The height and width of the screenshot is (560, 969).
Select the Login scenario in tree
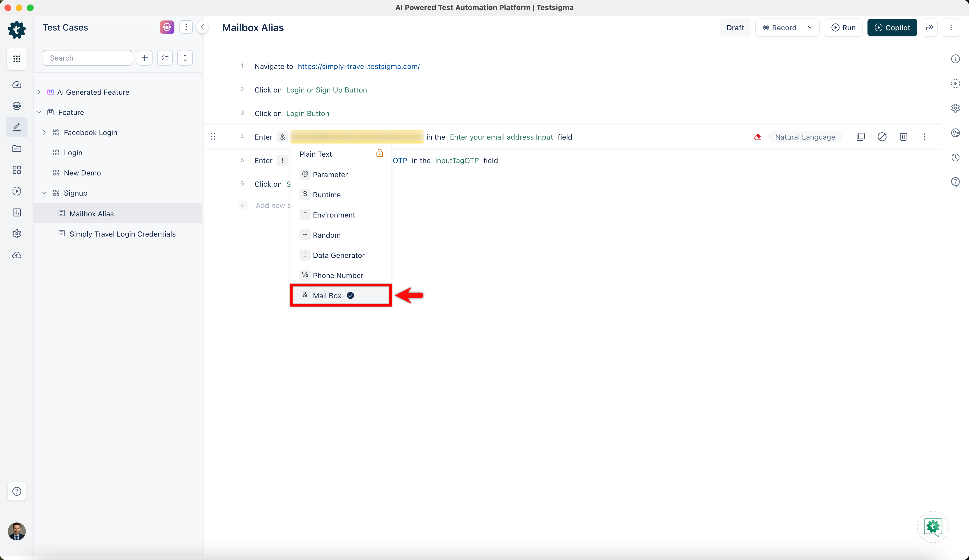[x=73, y=152]
